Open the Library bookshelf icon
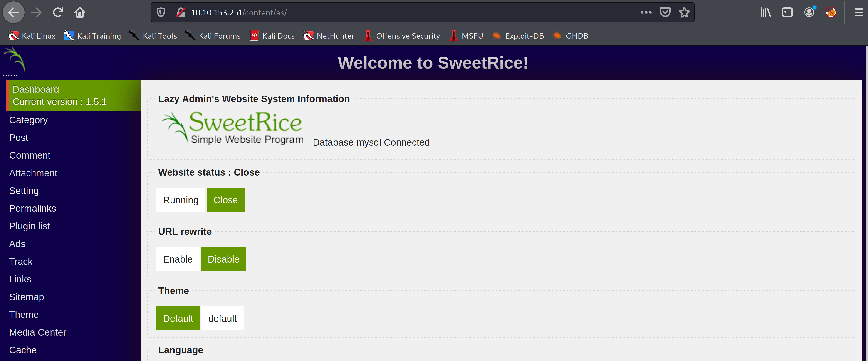 click(x=765, y=12)
